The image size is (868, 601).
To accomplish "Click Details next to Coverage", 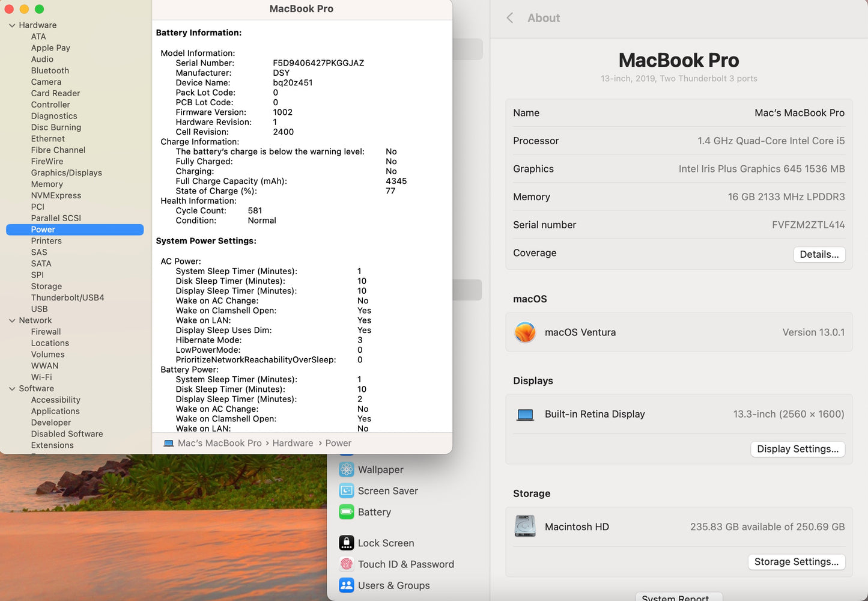I will coord(819,254).
